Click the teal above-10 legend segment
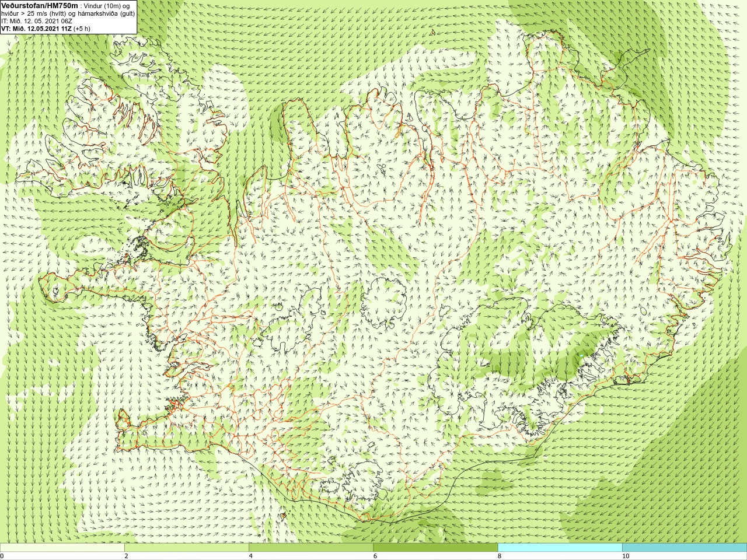Viewport: 747px width, 560px height. coord(685,547)
